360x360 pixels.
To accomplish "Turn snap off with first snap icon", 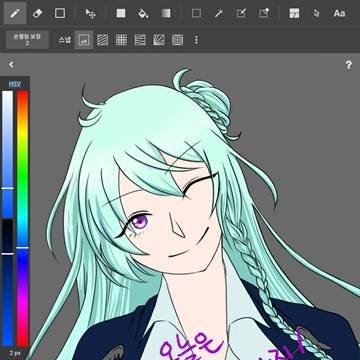I will [84, 40].
